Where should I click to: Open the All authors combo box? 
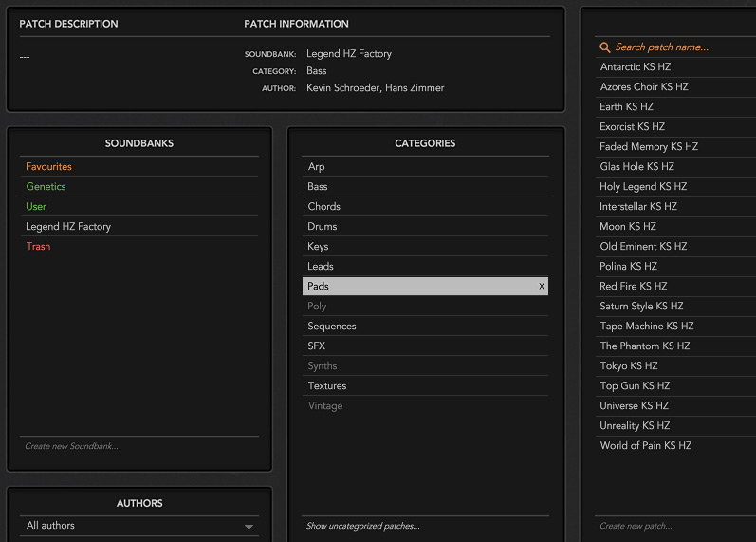click(133, 526)
